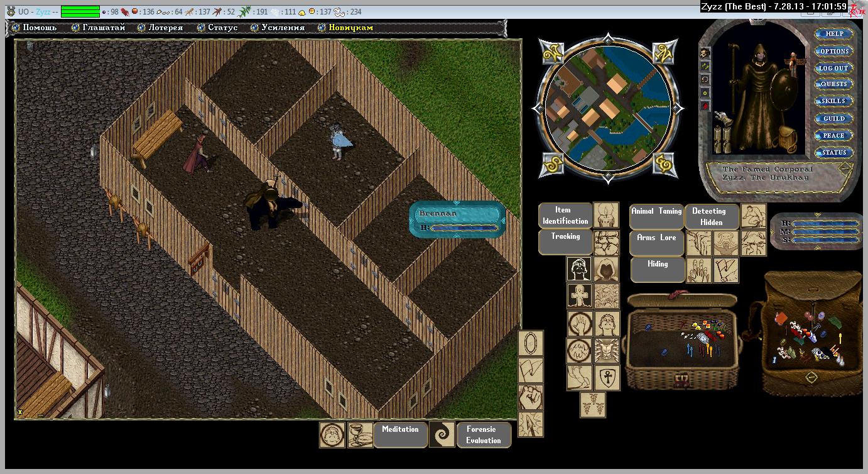Click the face-in-circle icon left of the goblet

(332, 435)
